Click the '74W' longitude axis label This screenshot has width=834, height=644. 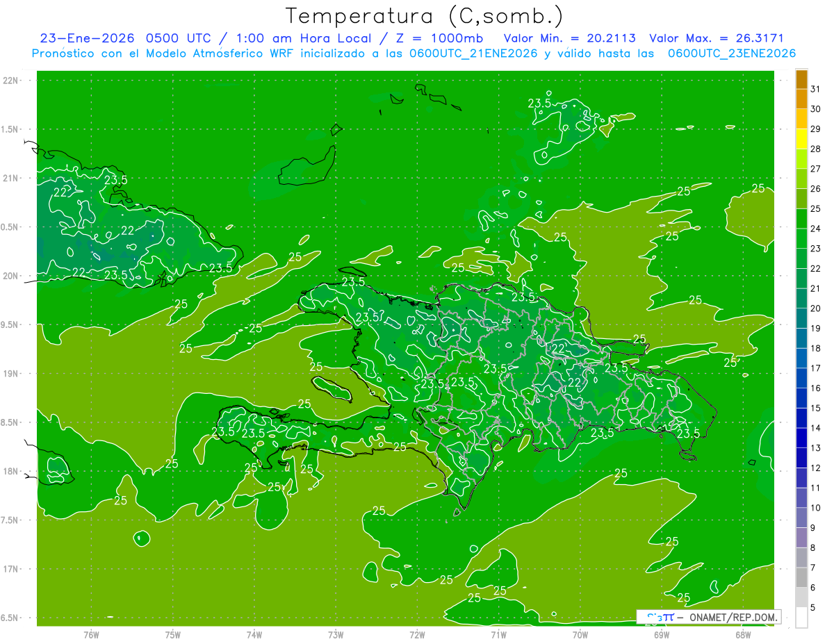tap(254, 635)
